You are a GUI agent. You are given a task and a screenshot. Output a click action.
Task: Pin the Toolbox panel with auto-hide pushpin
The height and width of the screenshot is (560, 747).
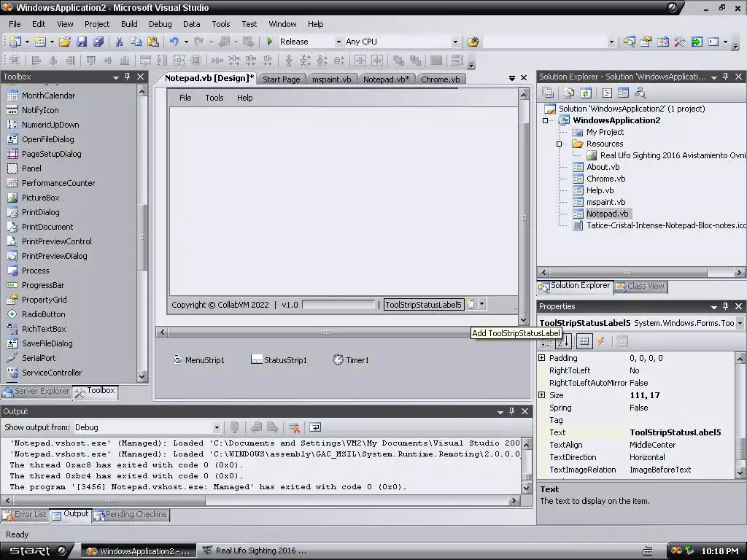[127, 77]
